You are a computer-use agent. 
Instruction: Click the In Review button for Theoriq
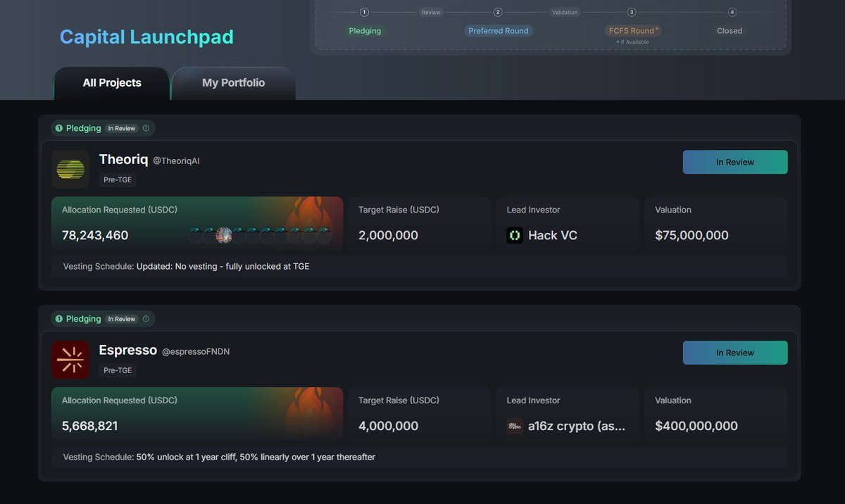pos(735,162)
